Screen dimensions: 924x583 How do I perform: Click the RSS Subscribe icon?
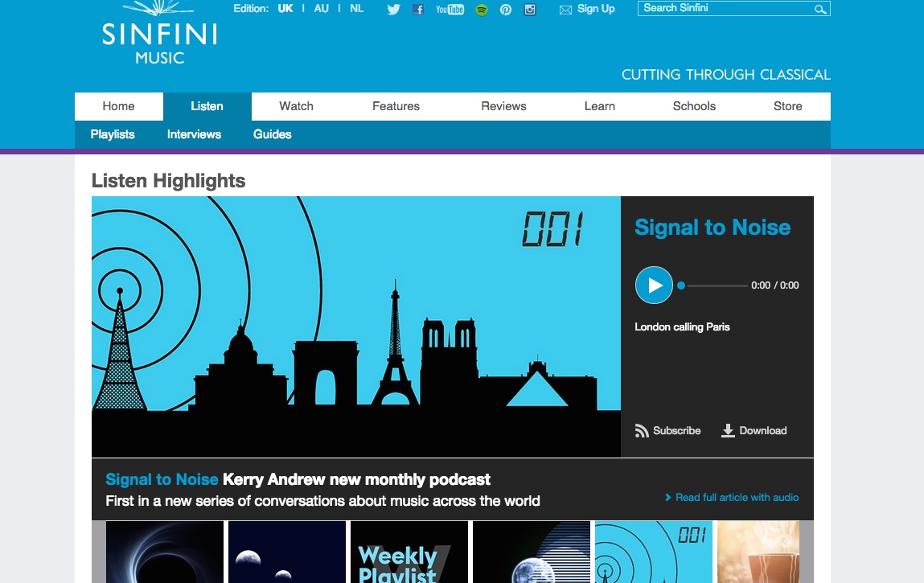(642, 431)
